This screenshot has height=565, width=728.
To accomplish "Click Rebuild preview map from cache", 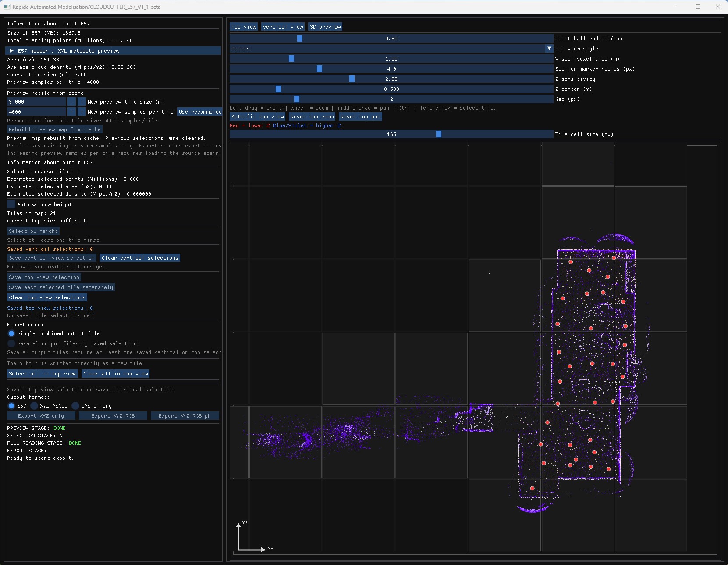I will click(55, 129).
